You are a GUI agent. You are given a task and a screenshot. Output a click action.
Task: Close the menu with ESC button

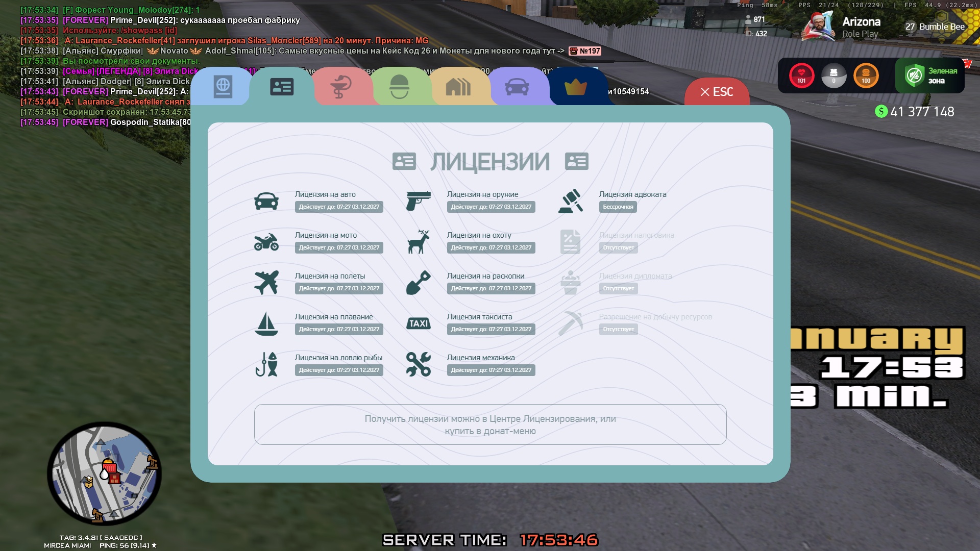coord(717,92)
